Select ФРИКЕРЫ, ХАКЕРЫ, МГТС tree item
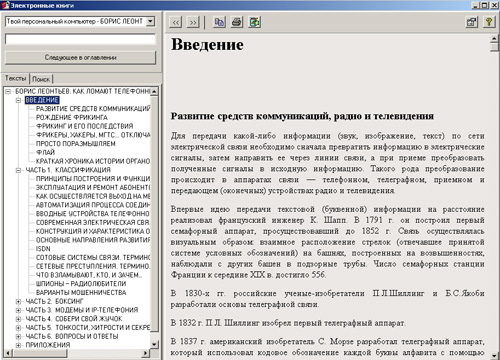This screenshot has height=360, width=500. (x=93, y=135)
